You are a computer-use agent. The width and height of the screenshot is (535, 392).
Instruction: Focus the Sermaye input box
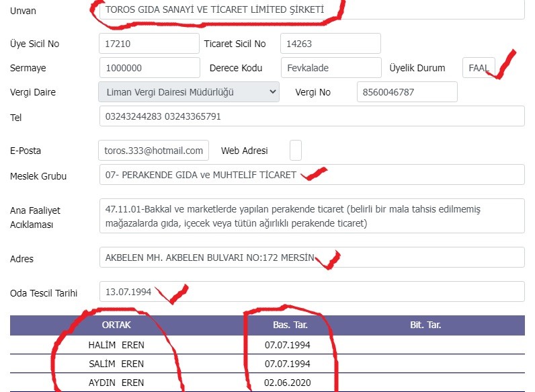coord(149,68)
